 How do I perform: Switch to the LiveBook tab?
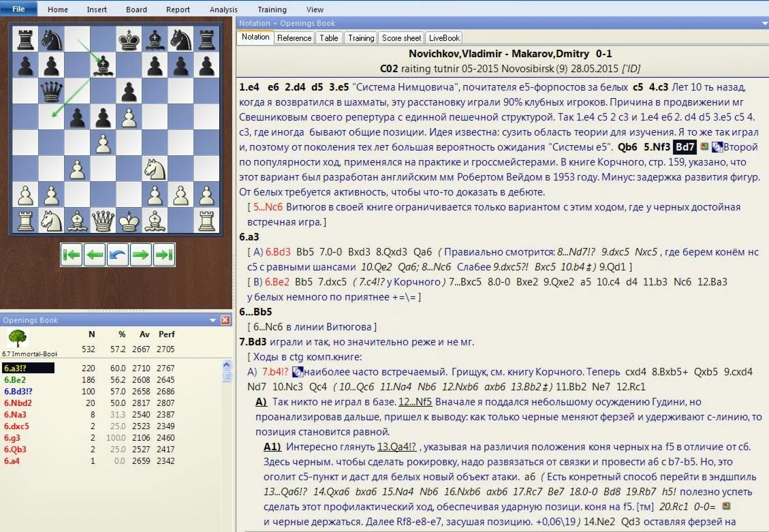coord(443,37)
